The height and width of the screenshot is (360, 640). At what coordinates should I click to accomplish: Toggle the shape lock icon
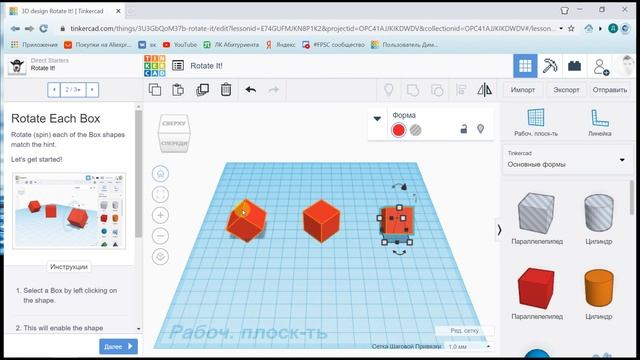click(464, 129)
